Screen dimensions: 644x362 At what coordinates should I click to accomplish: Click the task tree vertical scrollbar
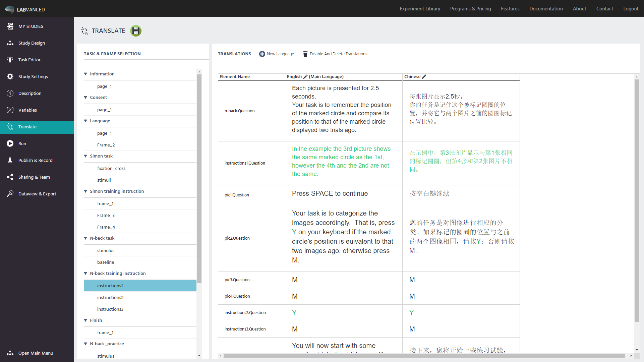(199, 179)
